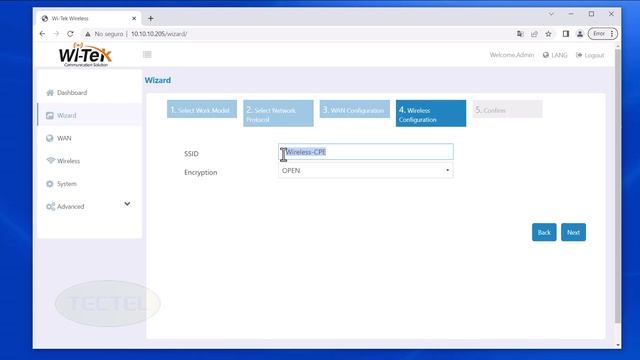Open browser side panel icon
This screenshot has width=640, height=360.
(566, 34)
